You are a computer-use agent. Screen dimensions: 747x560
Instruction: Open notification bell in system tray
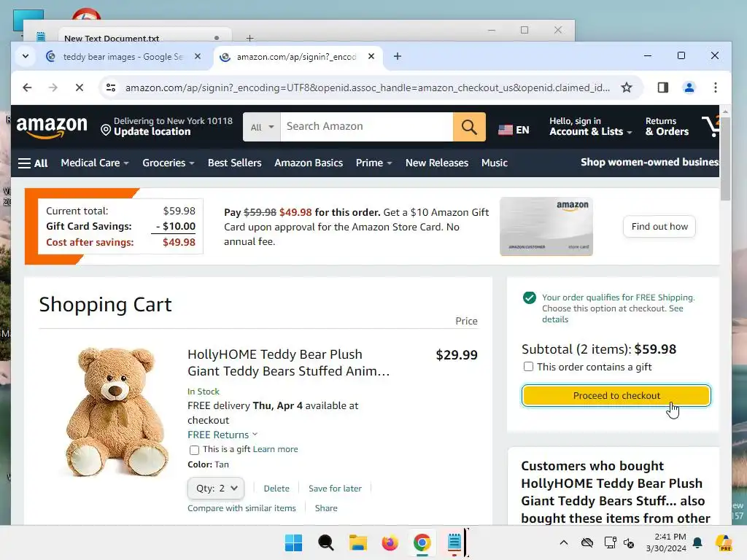pos(697,542)
